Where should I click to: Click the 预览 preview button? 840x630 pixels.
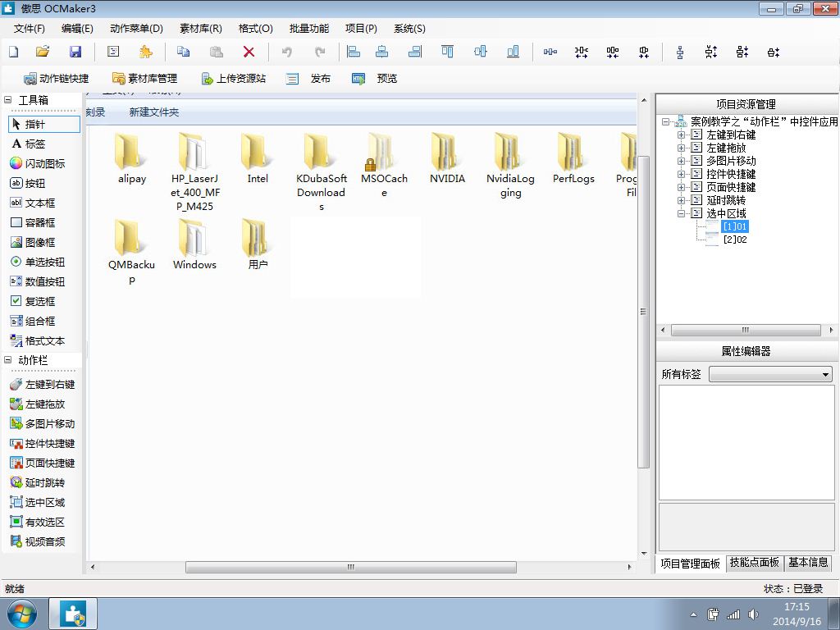pos(374,79)
